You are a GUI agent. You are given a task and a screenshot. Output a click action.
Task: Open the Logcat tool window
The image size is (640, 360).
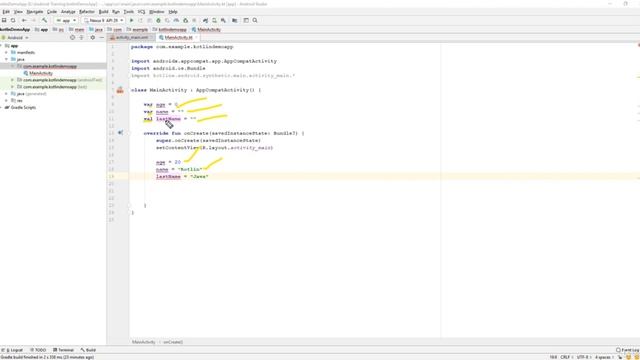tap(12, 350)
